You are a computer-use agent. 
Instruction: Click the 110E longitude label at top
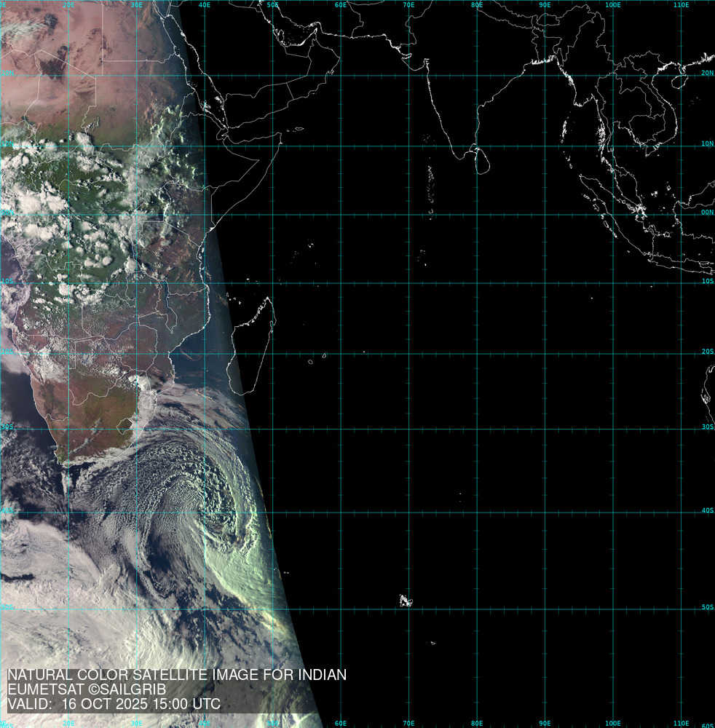(x=682, y=4)
